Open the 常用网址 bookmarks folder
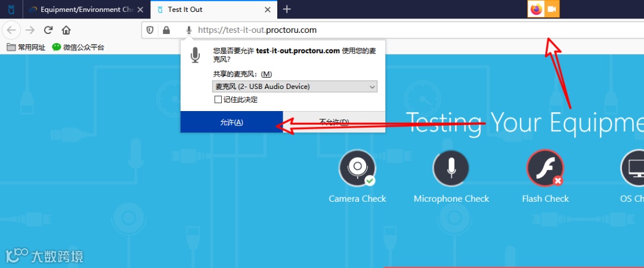 pos(26,47)
